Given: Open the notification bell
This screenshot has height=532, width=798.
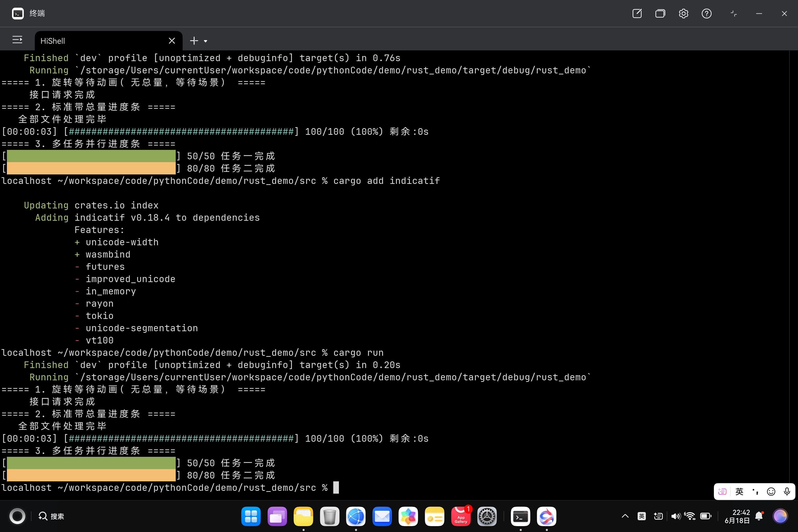Looking at the screenshot, I should 759,516.
